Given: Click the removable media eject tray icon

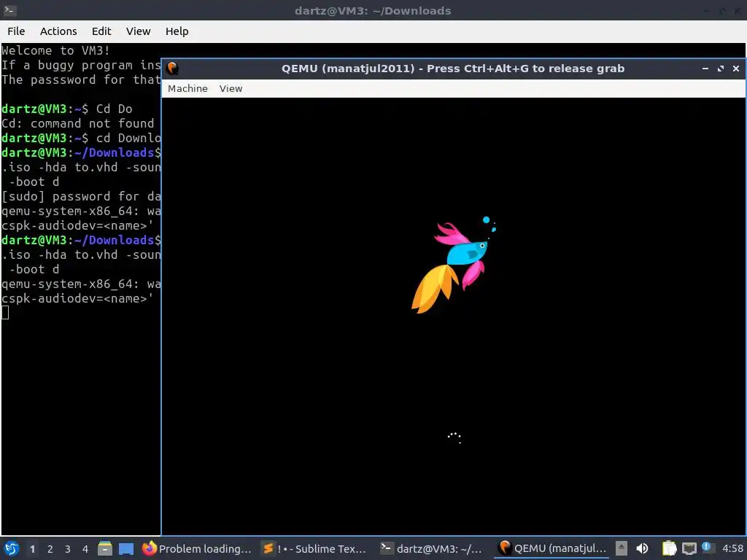Looking at the screenshot, I should [622, 548].
